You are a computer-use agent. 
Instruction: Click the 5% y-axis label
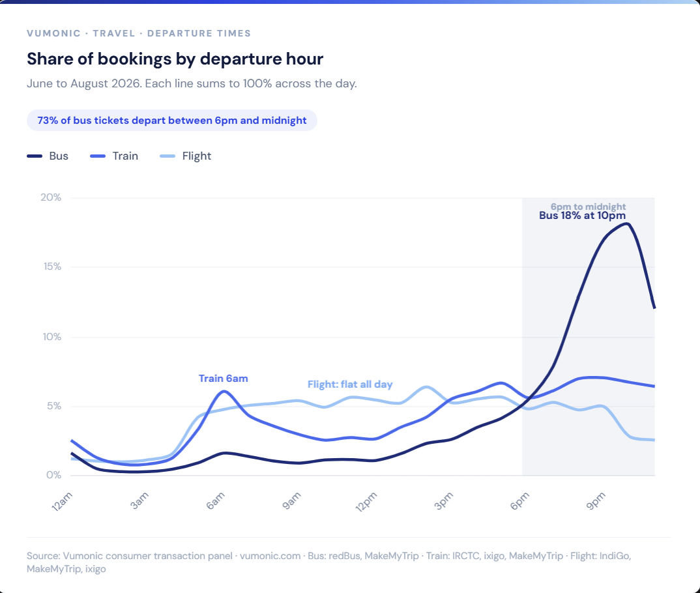(53, 406)
